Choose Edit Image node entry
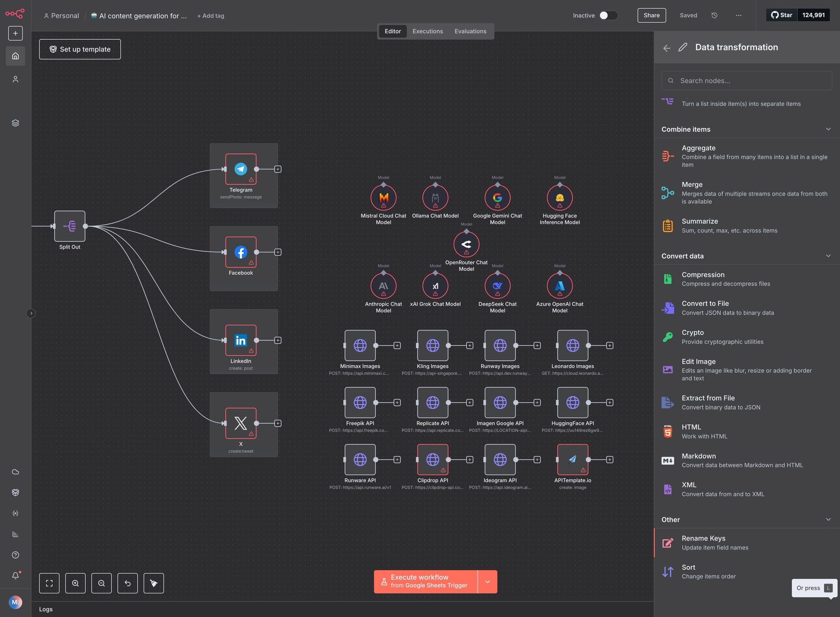Screen dimensions: 840x617 (x=747, y=369)
